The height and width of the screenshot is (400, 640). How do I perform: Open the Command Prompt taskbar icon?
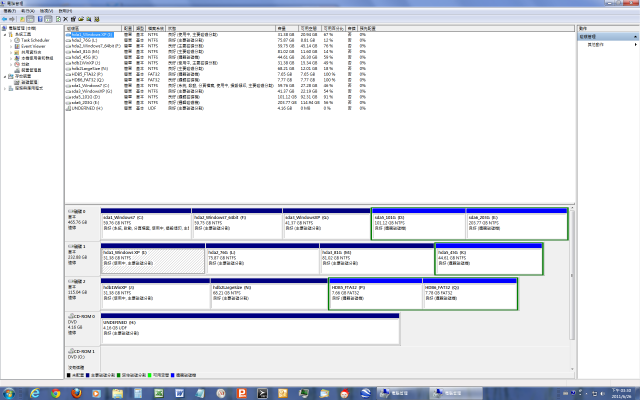point(262,393)
